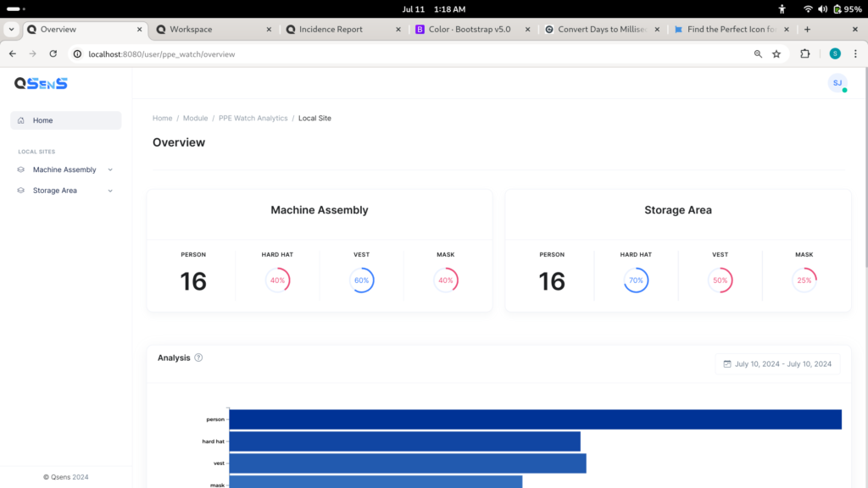868x488 pixels.
Task: Open the July 10, 2024 date range picker
Action: click(x=778, y=364)
